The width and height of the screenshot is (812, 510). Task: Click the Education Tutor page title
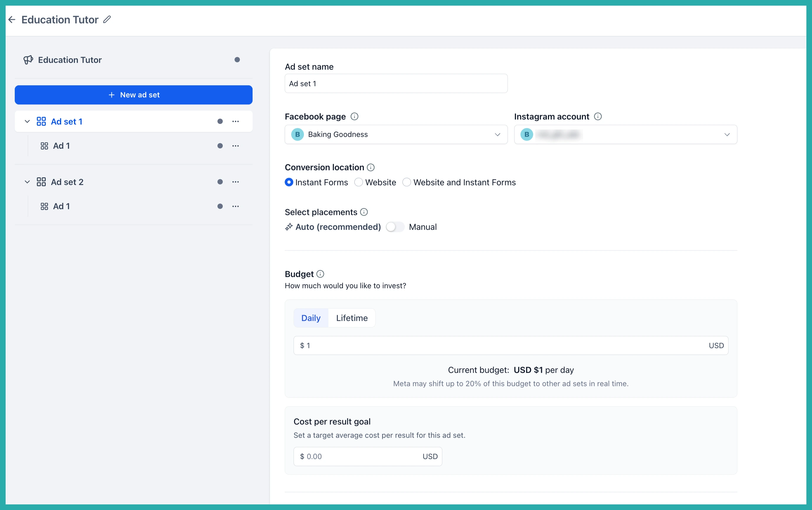click(x=60, y=19)
